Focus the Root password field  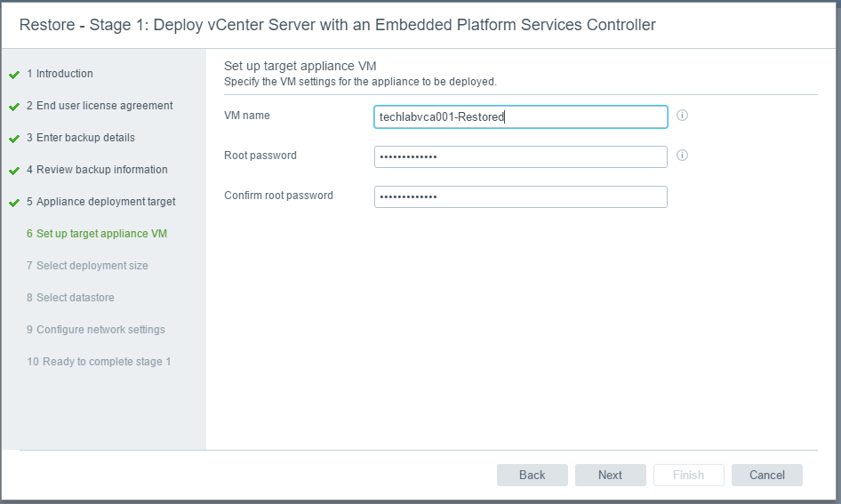(521, 156)
